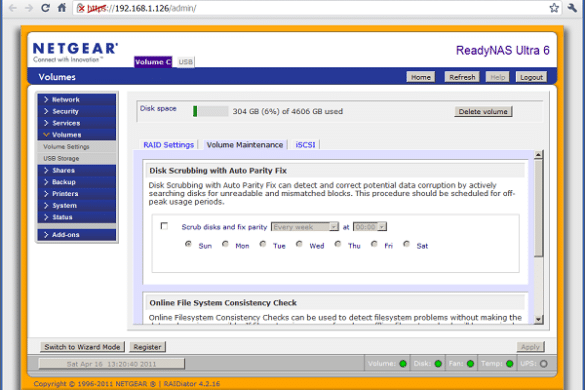The width and height of the screenshot is (585, 390).
Task: Expand the Add-ons sidebar section
Action: [x=77, y=234]
